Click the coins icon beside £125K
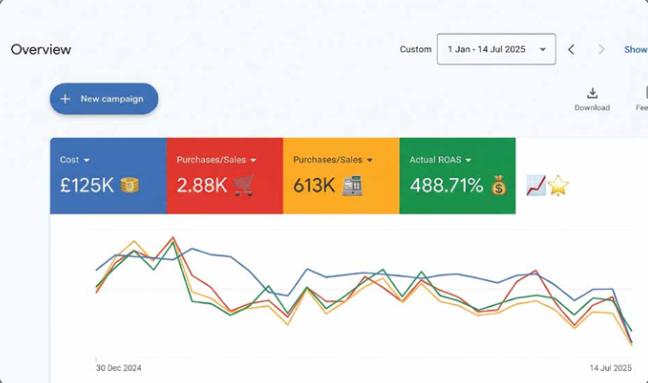 click(x=130, y=185)
